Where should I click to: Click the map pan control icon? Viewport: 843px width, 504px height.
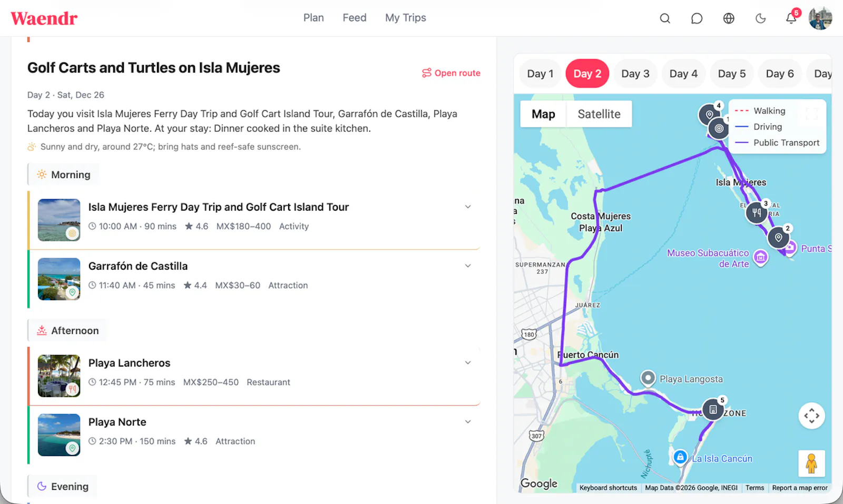pos(811,416)
